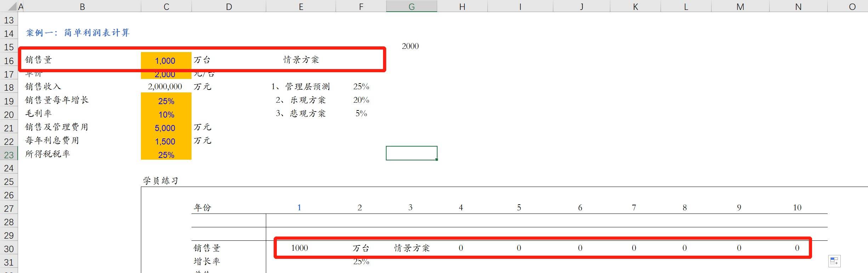Select the 悲观方案 5% value
868x273 pixels.
pyautogui.click(x=361, y=114)
